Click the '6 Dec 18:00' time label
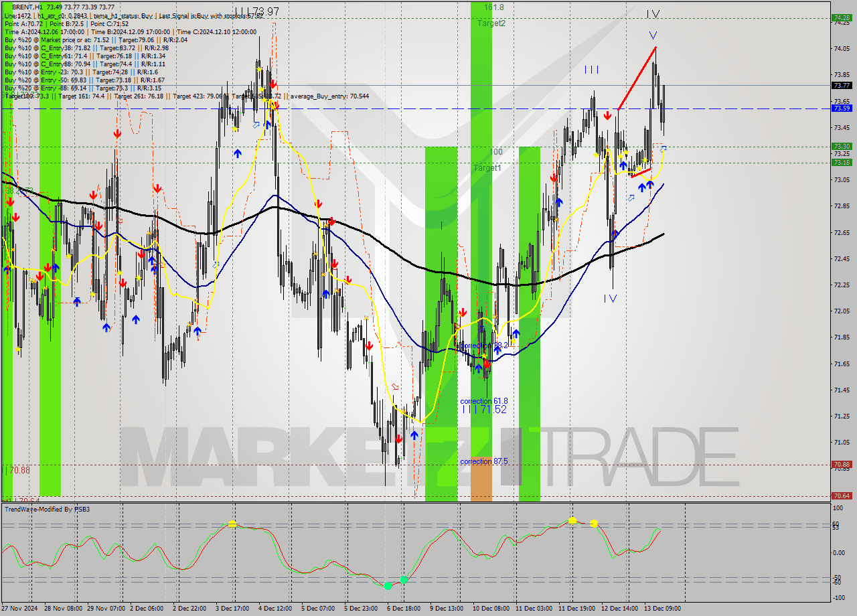The image size is (857, 616). coord(404,609)
